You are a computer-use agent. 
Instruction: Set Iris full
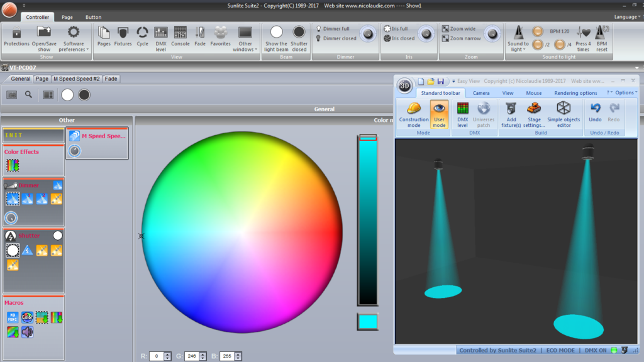click(x=396, y=29)
